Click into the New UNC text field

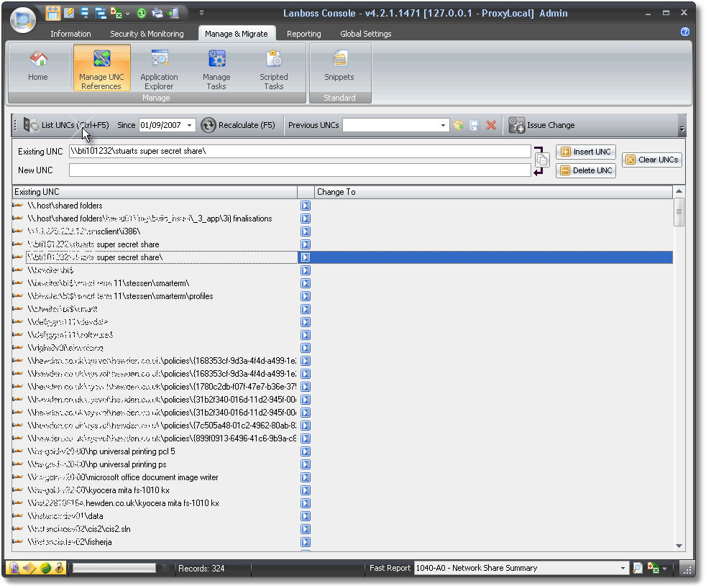[300, 170]
